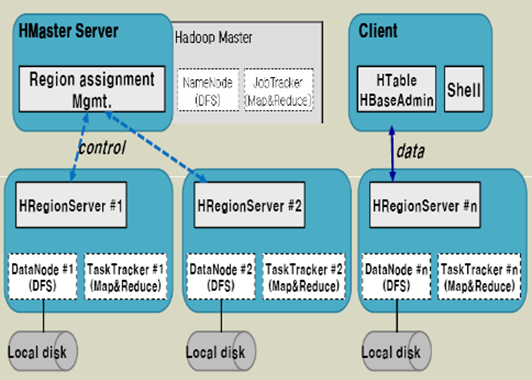Click the Local disk cylinder under DataNode #n
This screenshot has width=532, height=380.
pyautogui.click(x=397, y=351)
